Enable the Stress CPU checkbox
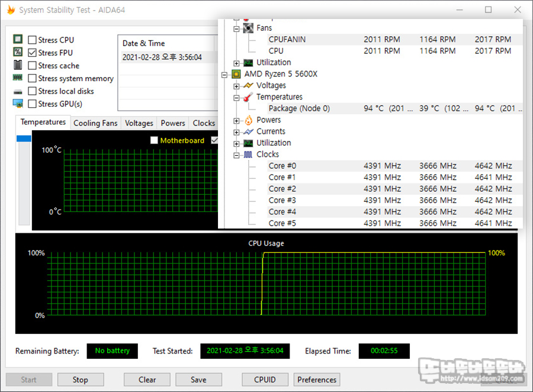This screenshot has height=392, width=533. [33, 40]
